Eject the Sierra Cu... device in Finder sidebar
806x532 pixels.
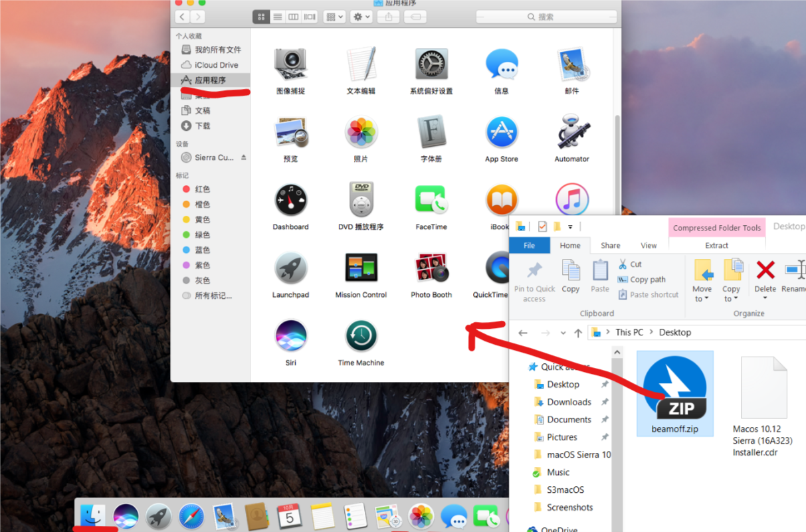(243, 157)
